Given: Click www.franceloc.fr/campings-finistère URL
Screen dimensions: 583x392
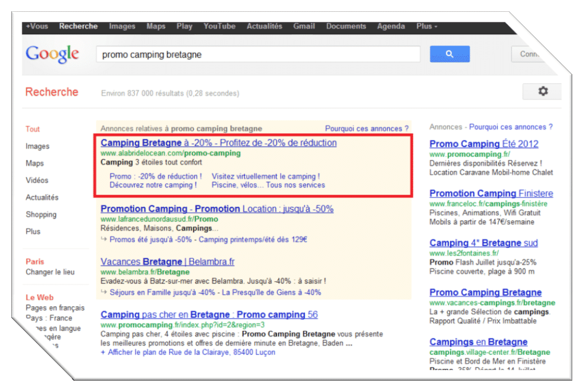Looking at the screenshot, I should pyautogui.click(x=488, y=204).
